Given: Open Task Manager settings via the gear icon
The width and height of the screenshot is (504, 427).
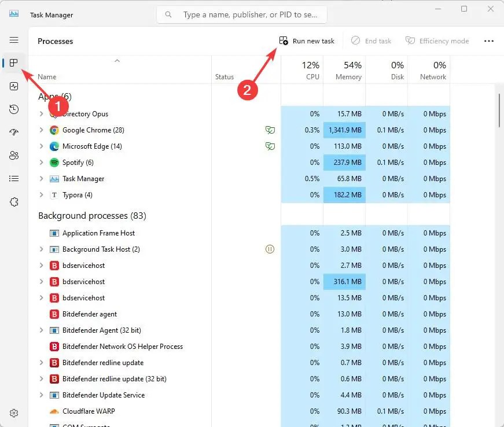Looking at the screenshot, I should click(13, 413).
